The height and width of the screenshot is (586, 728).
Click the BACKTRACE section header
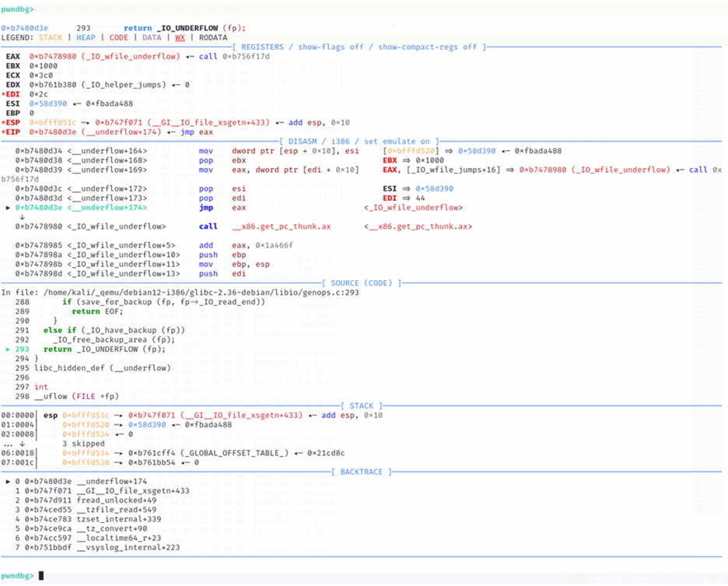(361, 472)
